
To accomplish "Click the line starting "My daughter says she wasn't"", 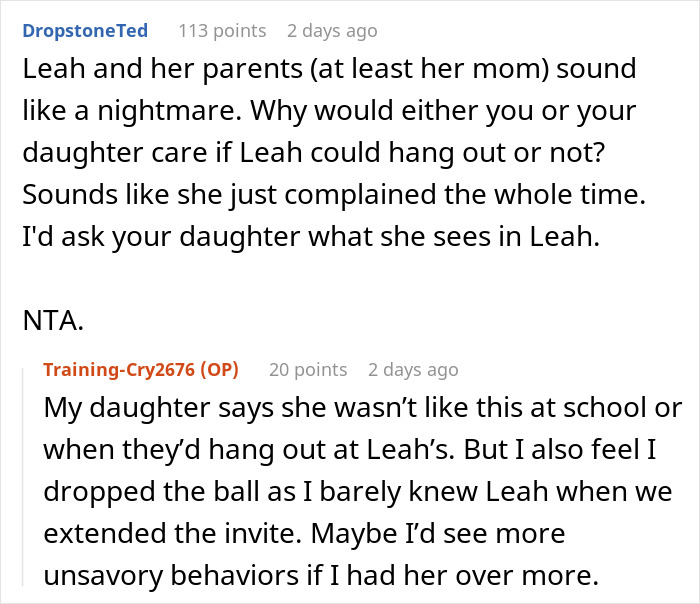I will click(x=363, y=409).
